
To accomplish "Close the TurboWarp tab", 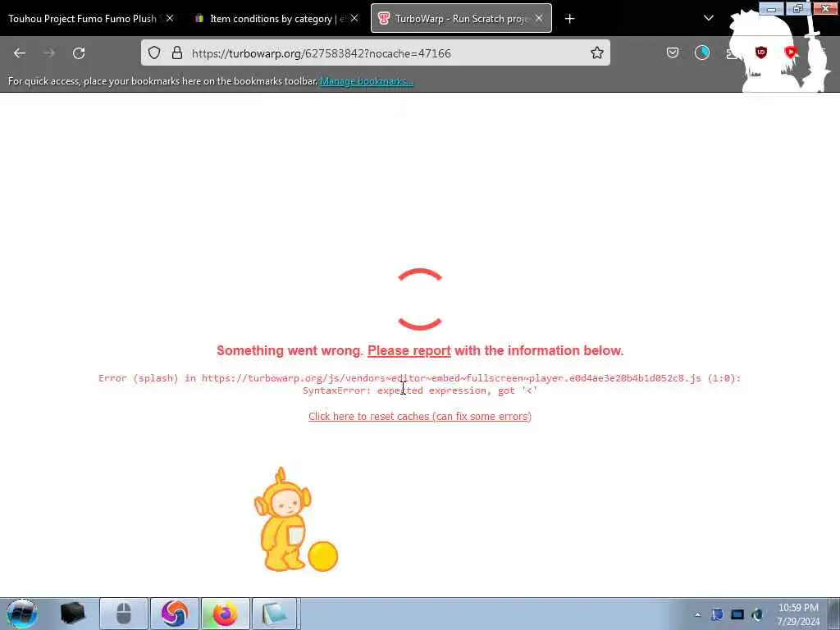I will point(539,18).
